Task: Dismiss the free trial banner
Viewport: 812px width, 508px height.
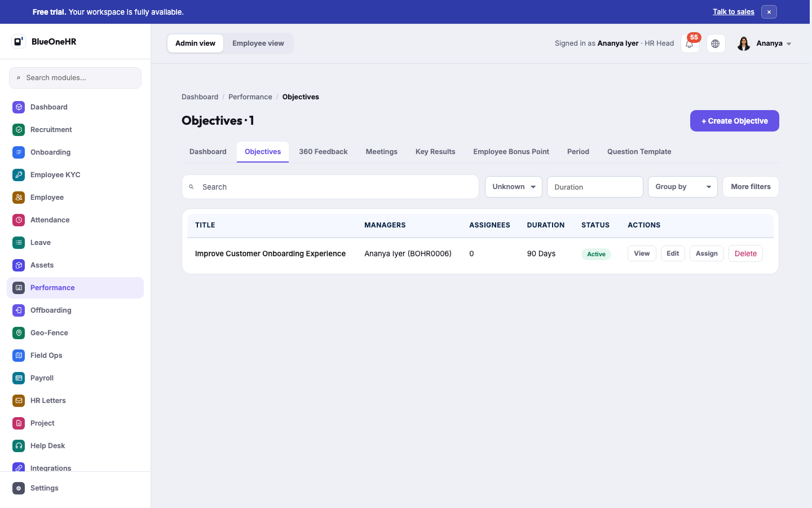Action: (769, 12)
